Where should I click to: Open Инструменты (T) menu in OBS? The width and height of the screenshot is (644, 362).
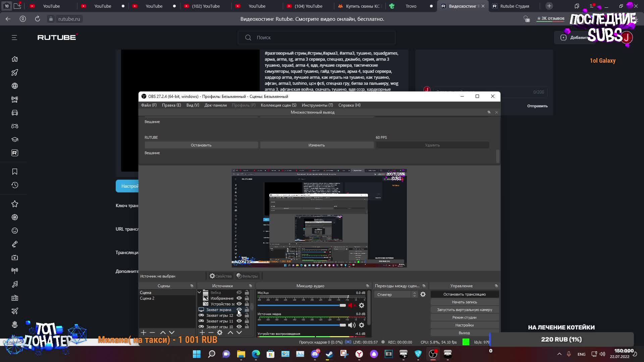coord(317,105)
